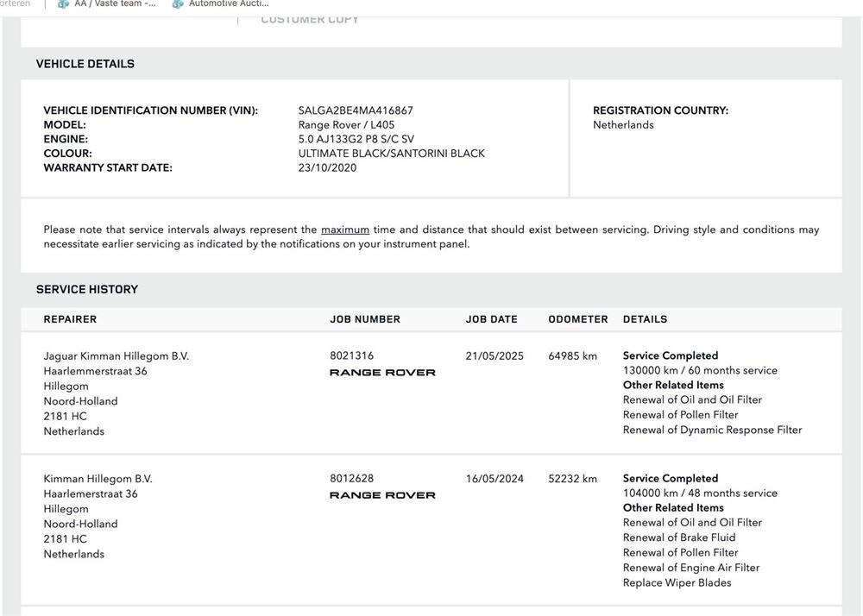Click the Automotive Aucti bookmark favicon
This screenshot has width=863, height=616.
[178, 3]
